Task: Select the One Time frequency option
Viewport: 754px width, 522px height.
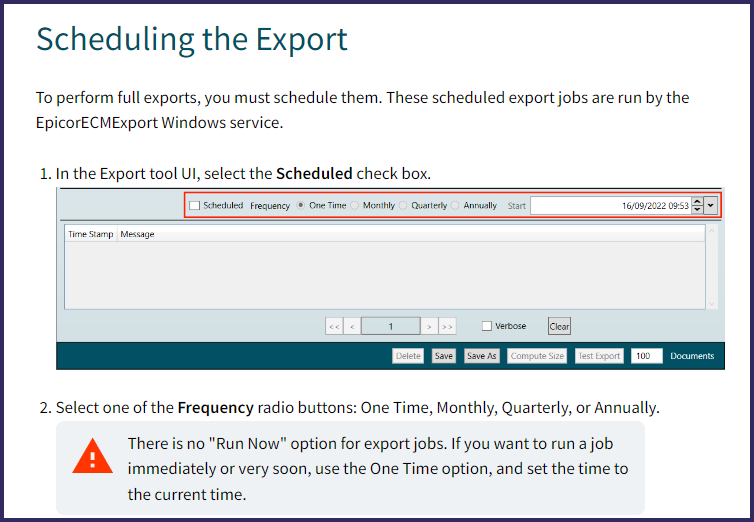Action: 302,205
